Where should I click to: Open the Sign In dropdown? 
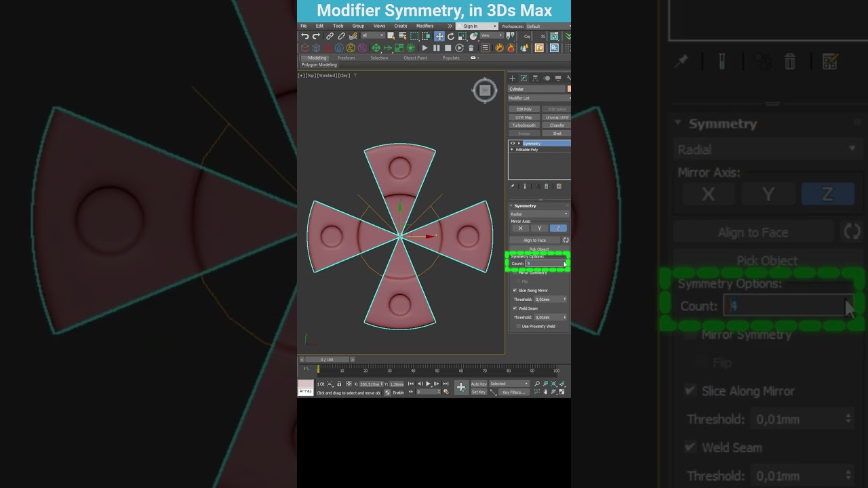tap(477, 26)
